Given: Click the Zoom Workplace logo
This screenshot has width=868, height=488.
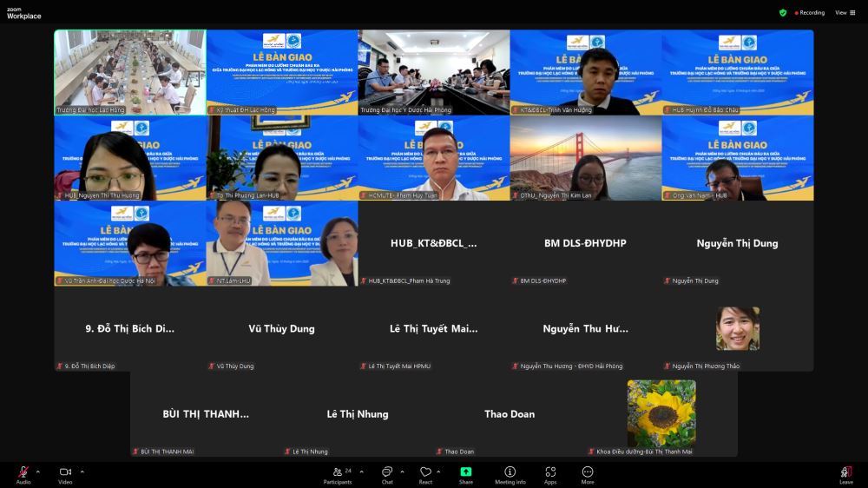Looking at the screenshot, I should tap(23, 13).
